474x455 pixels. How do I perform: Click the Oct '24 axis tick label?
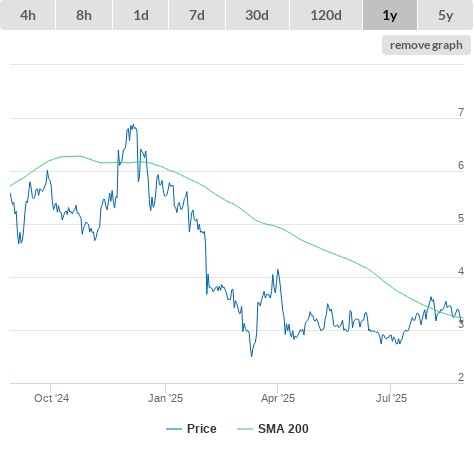click(x=52, y=398)
